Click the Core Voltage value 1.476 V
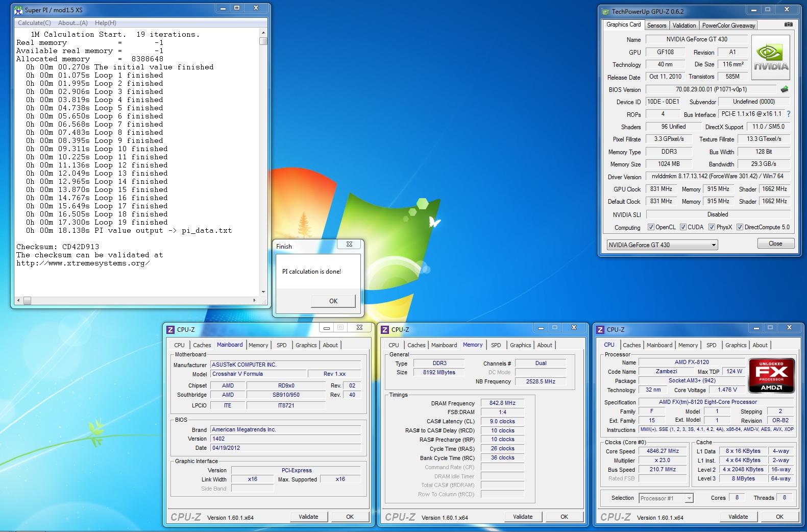The image size is (807, 532). (727, 390)
